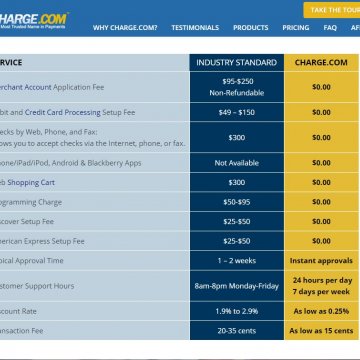Open the Testimonials page

(195, 28)
